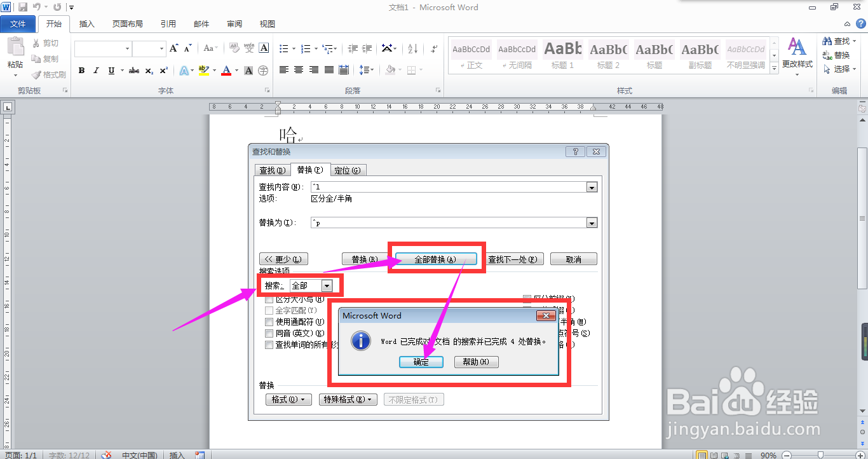
Task: Open 替换为 (replace with) dropdown arrow
Action: coord(592,223)
